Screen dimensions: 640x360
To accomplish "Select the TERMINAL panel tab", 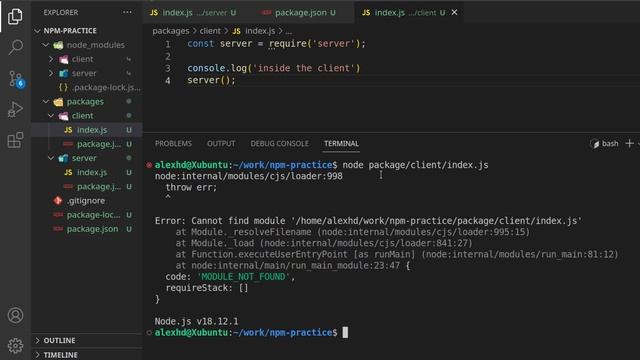I will pyautogui.click(x=341, y=144).
